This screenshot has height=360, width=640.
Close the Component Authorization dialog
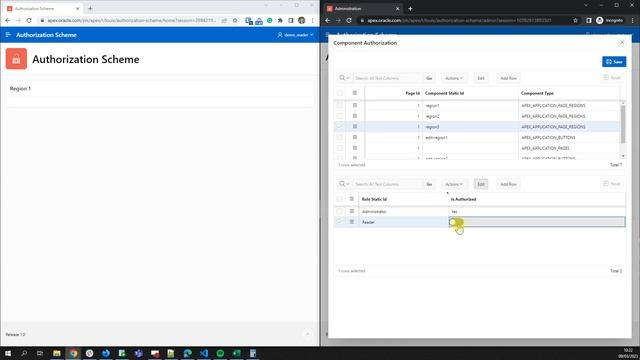click(x=622, y=42)
